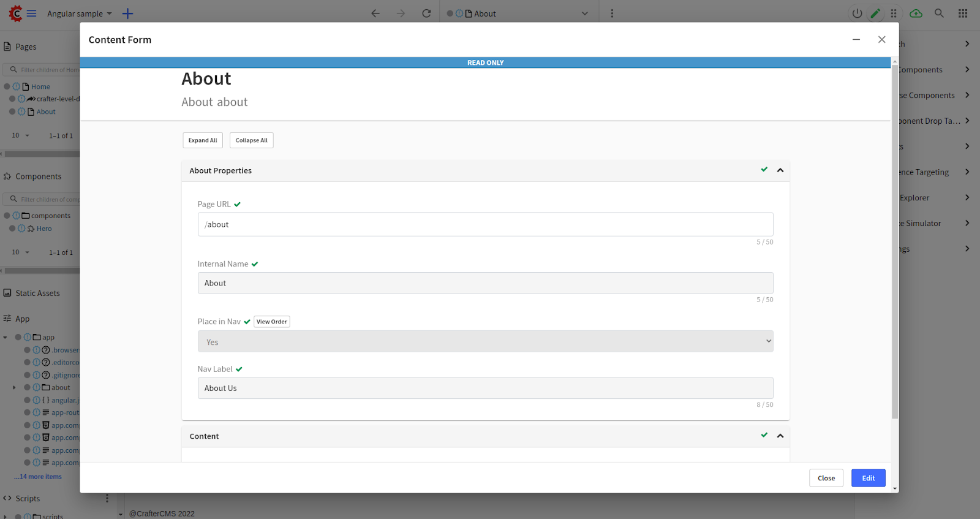Image resolution: width=980 pixels, height=519 pixels.
Task: Toggle the green pencil edit mode
Action: (875, 13)
